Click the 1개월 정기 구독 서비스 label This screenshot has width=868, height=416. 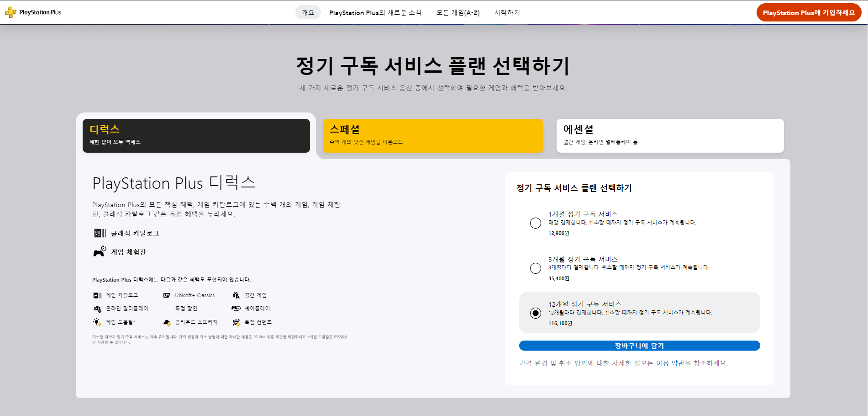(x=583, y=214)
